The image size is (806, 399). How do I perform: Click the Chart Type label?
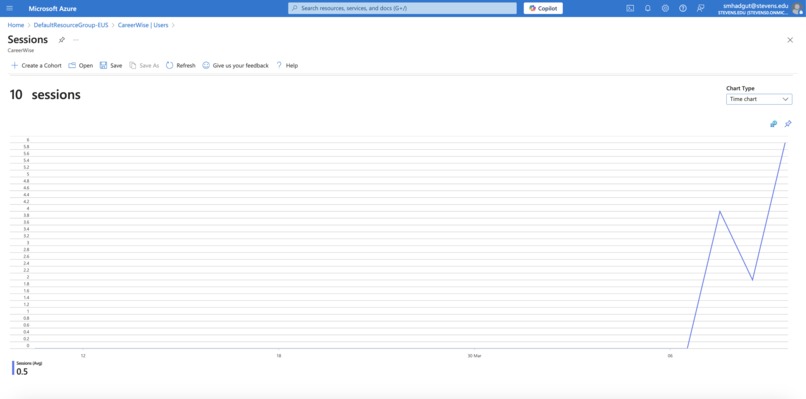click(740, 88)
